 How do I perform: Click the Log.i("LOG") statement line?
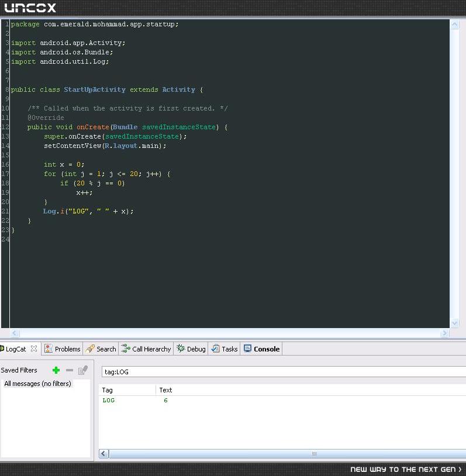click(88, 211)
